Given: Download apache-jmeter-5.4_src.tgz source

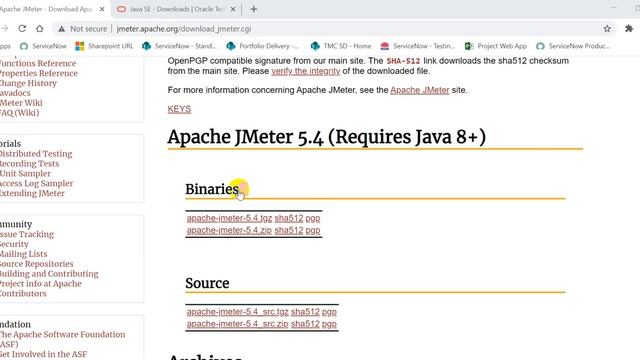Looking at the screenshot, I should [x=238, y=312].
